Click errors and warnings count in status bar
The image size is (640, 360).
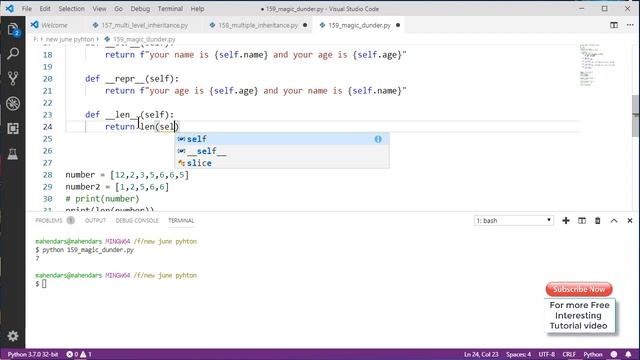click(x=79, y=354)
